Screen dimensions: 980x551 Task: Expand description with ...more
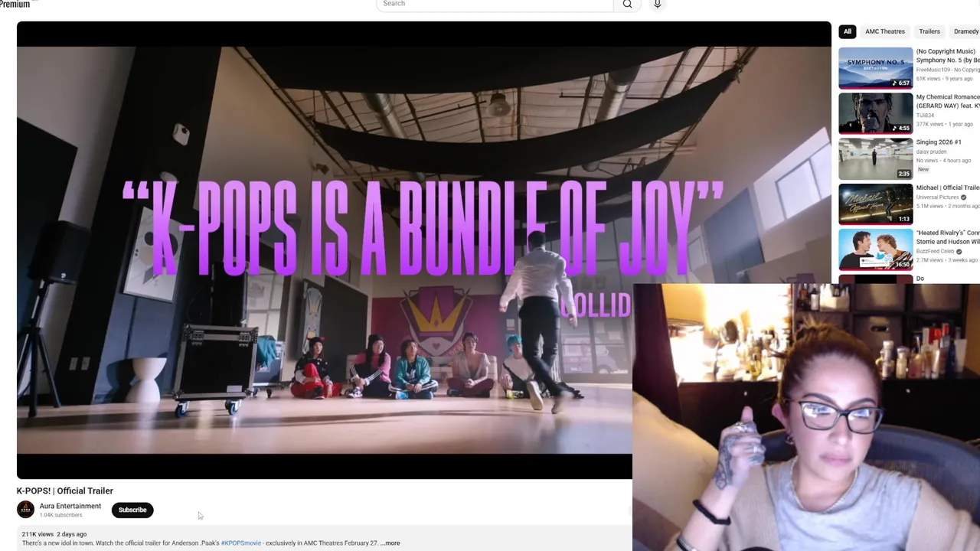point(390,543)
